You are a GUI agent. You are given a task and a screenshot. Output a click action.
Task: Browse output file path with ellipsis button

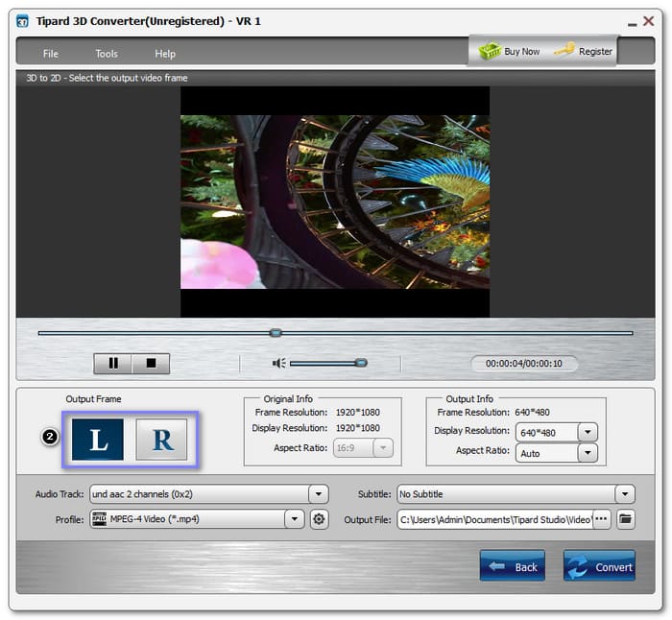(602, 519)
